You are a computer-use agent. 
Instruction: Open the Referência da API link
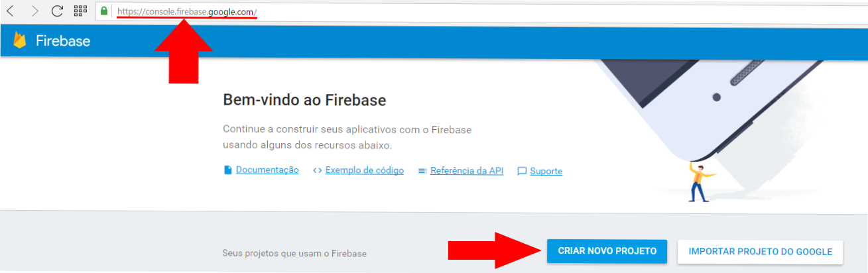[467, 170]
